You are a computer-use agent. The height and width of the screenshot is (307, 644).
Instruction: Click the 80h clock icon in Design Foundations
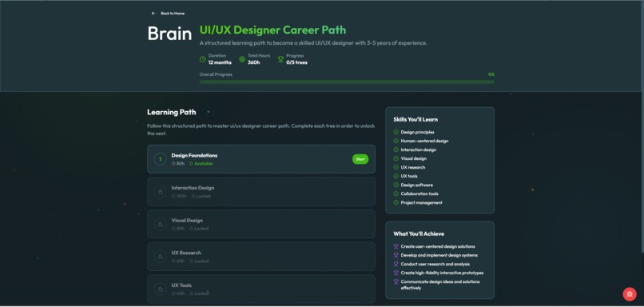[173, 164]
